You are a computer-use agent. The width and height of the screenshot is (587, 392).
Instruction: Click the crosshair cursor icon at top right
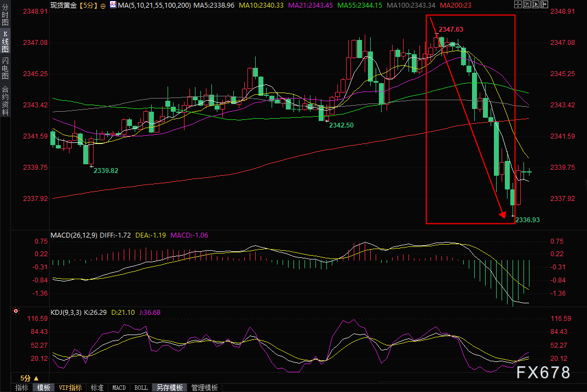click(x=518, y=4)
